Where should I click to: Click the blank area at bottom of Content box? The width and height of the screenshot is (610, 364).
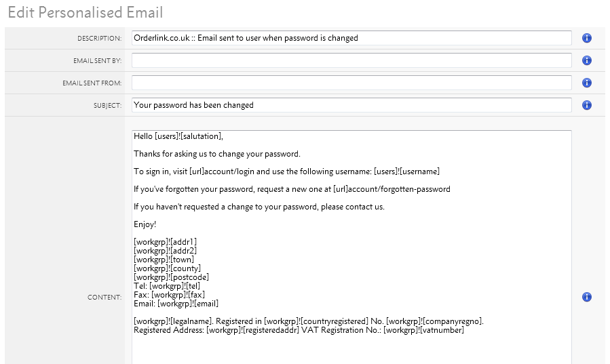[351, 350]
